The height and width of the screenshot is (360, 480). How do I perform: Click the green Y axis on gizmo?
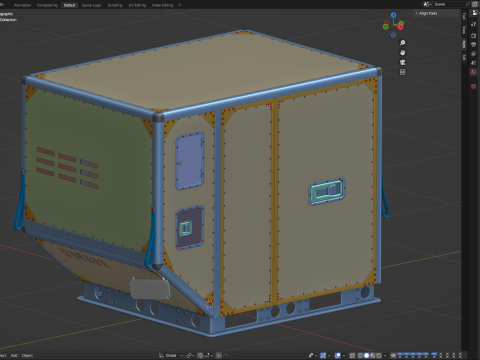[401, 23]
